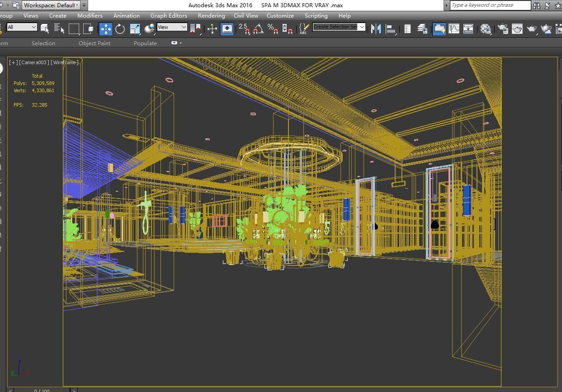The width and height of the screenshot is (562, 392).
Task: Activate Select and Move tool
Action: (105, 28)
